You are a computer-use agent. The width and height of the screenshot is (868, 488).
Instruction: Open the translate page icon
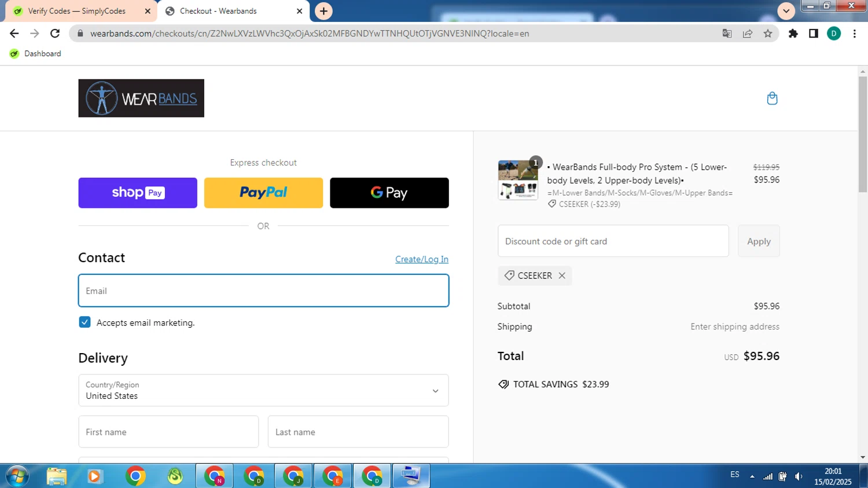727,34
